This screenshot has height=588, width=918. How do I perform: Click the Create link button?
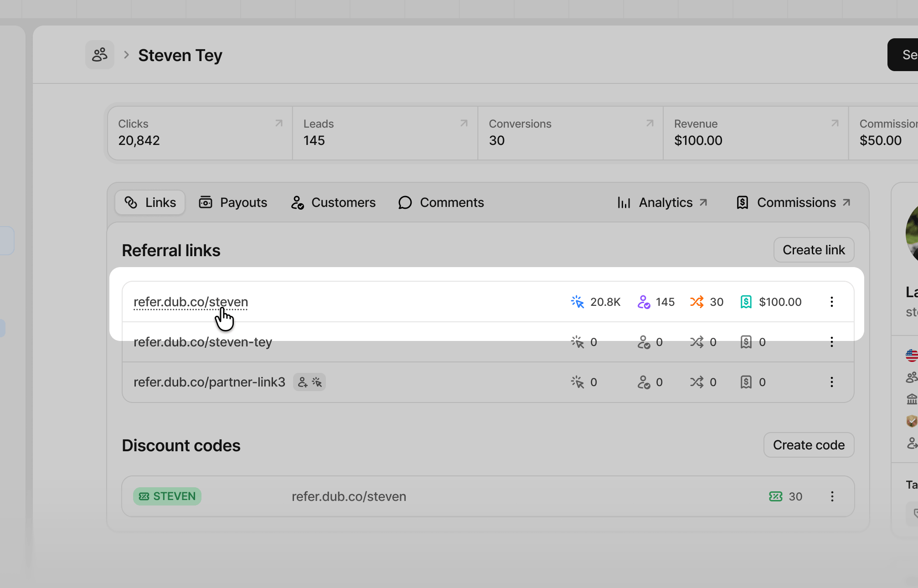click(814, 250)
